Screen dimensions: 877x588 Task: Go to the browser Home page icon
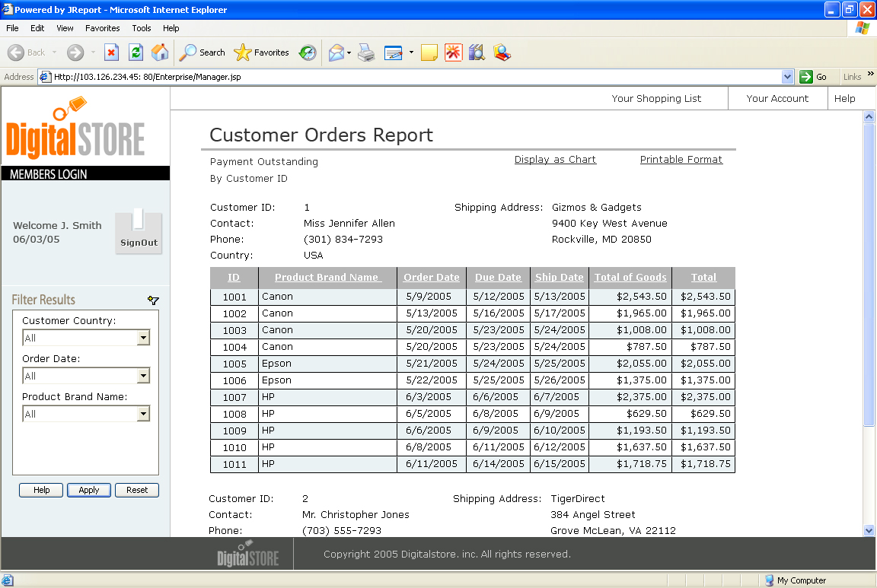point(160,52)
